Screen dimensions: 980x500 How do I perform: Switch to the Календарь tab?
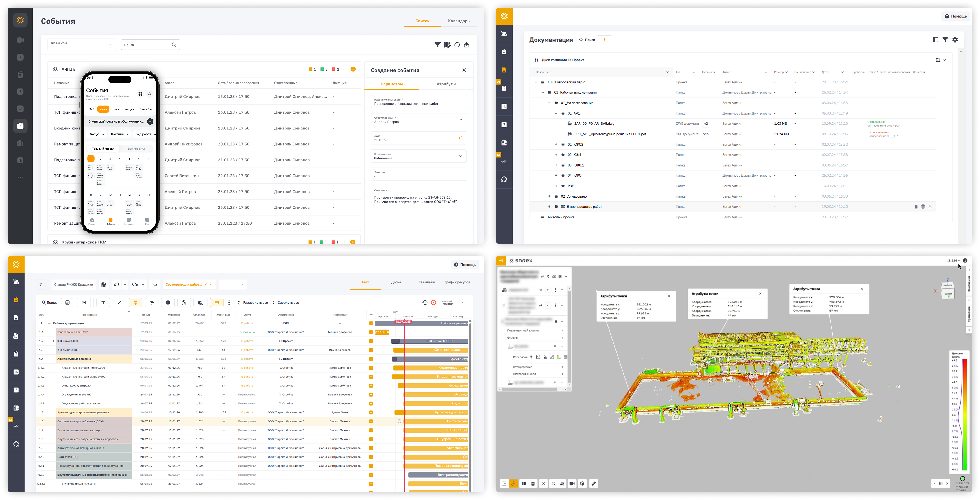click(x=458, y=21)
